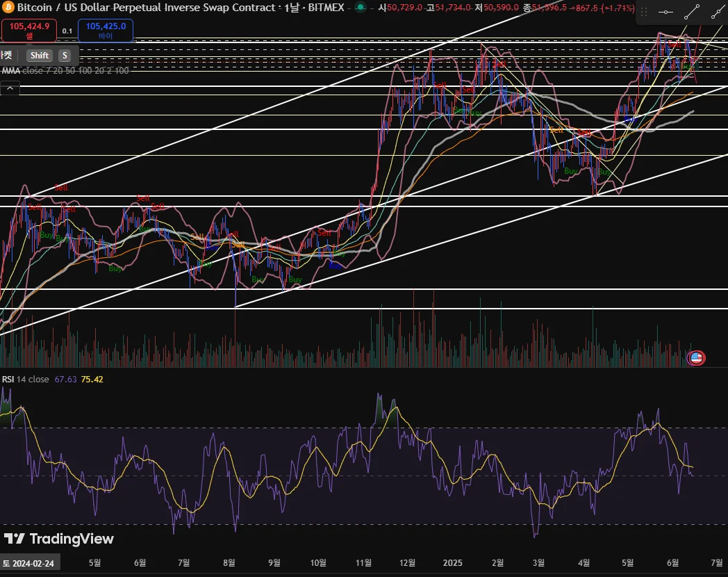Click the purple RSI value 67.63
The width and height of the screenshot is (728, 577).
pos(65,379)
